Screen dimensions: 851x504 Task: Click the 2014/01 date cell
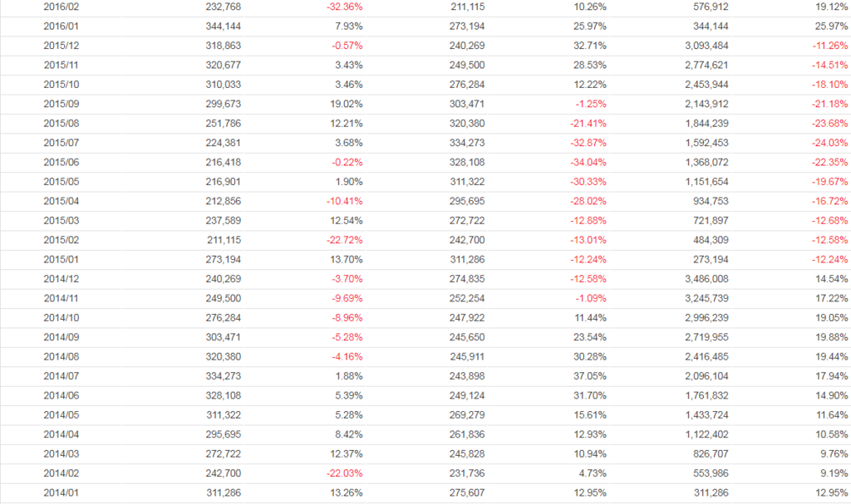pos(61,494)
